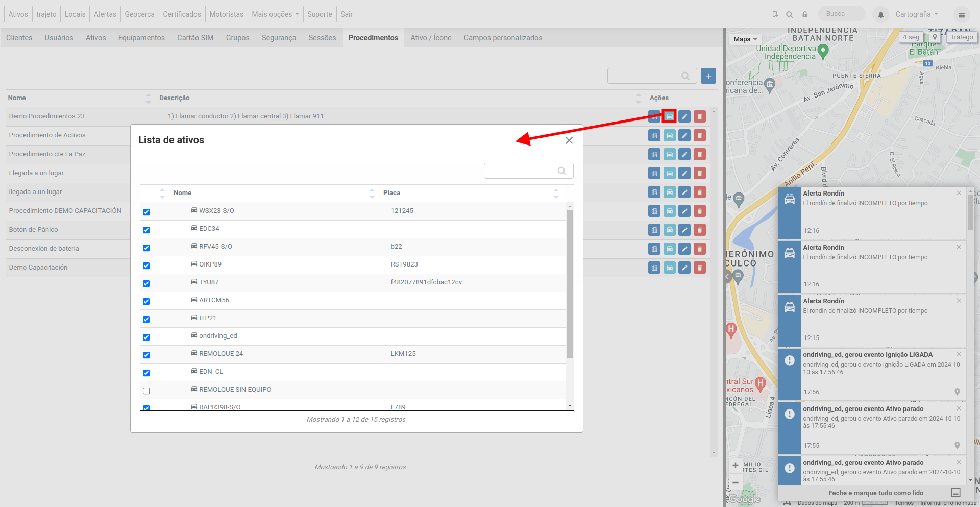Open asset list for Botón de Pánico

point(669,230)
